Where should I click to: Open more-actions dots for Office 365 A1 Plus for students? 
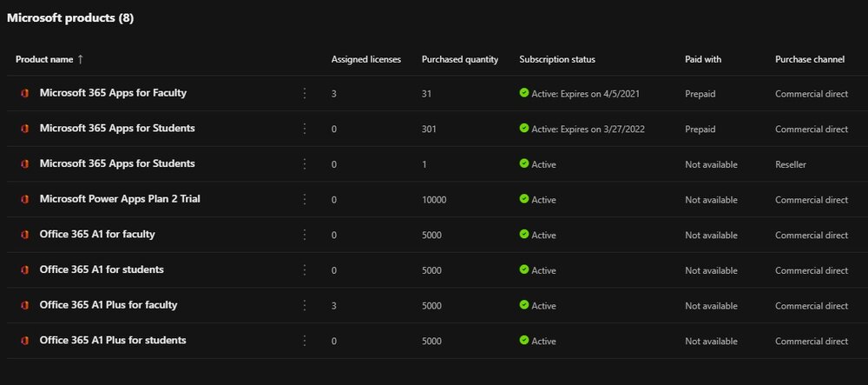(x=304, y=341)
